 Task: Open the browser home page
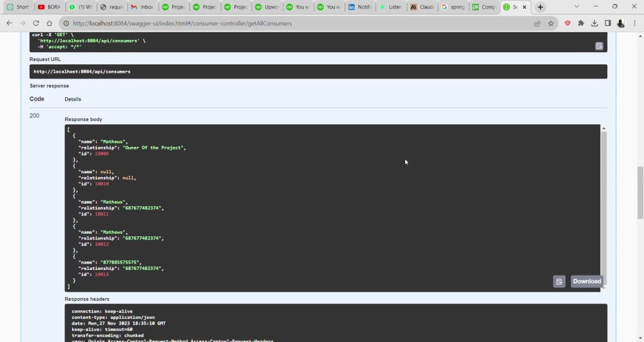pyautogui.click(x=50, y=23)
